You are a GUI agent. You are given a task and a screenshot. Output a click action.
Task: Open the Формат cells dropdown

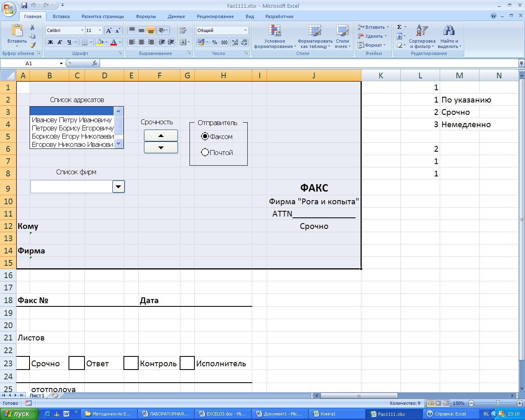pyautogui.click(x=372, y=45)
